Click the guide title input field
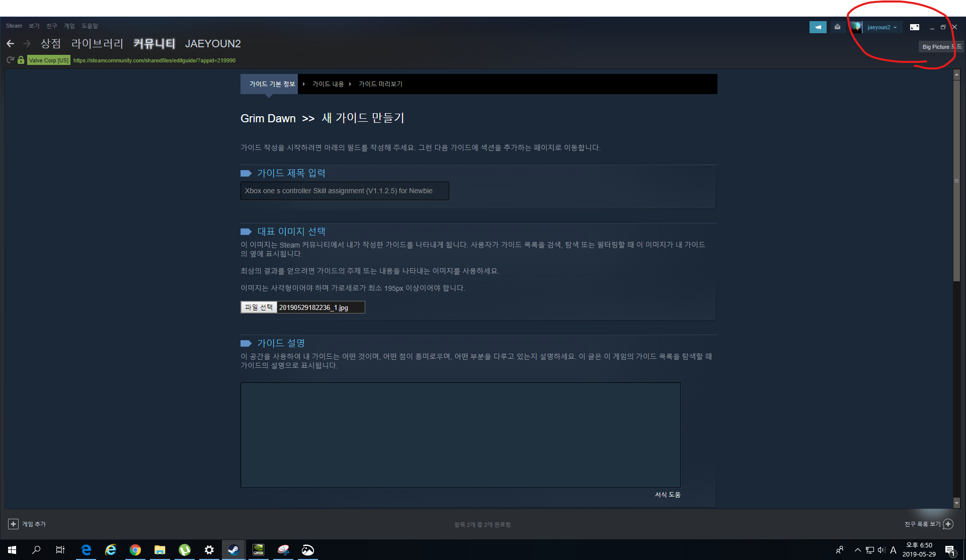 (344, 191)
